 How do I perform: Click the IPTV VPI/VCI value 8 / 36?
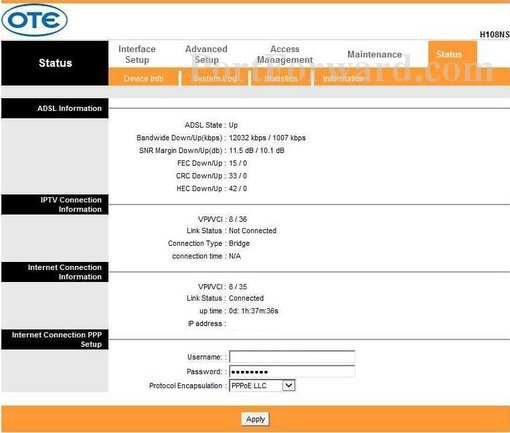tap(238, 219)
